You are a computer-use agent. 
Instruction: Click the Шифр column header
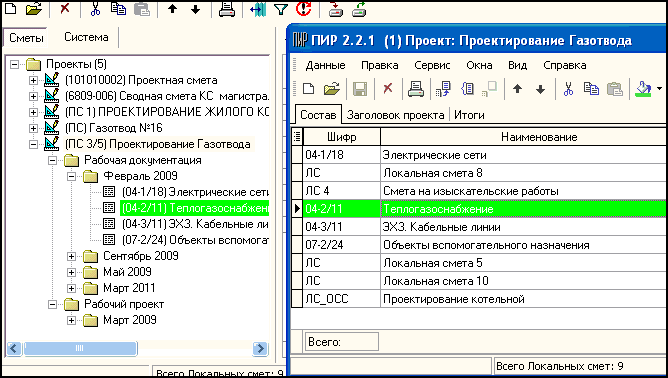click(342, 137)
